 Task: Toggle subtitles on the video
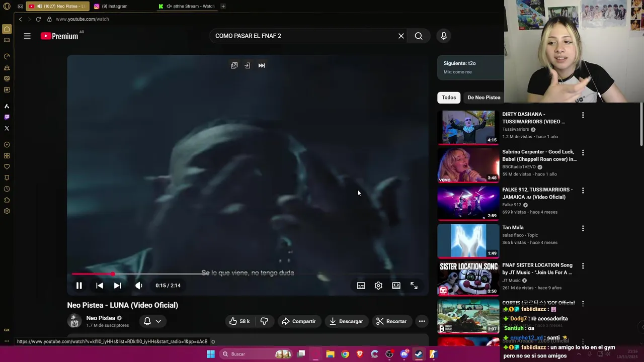click(361, 286)
